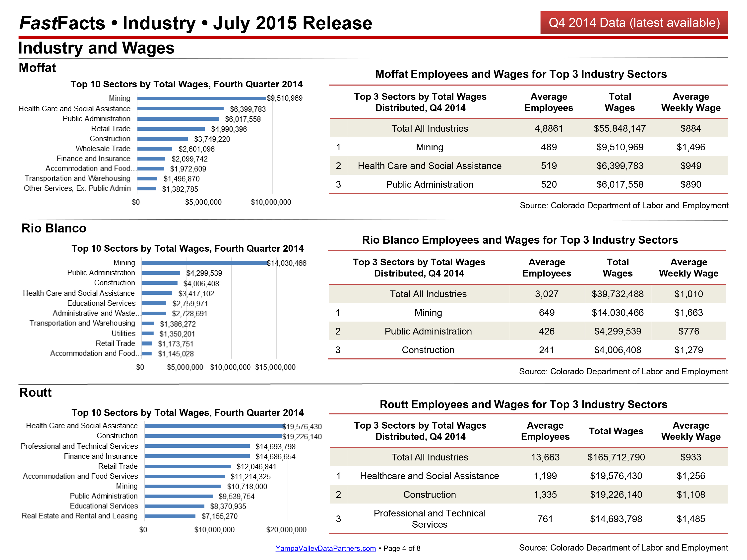Select Moffat Retail Trade value $4,990,396
Image resolution: width=747 pixels, height=560 pixels.
tap(229, 129)
